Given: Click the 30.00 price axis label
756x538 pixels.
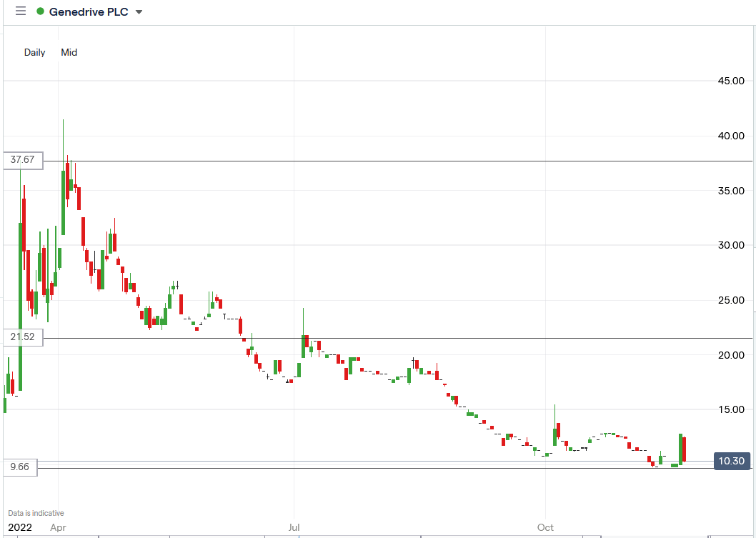Looking at the screenshot, I should click(x=731, y=245).
